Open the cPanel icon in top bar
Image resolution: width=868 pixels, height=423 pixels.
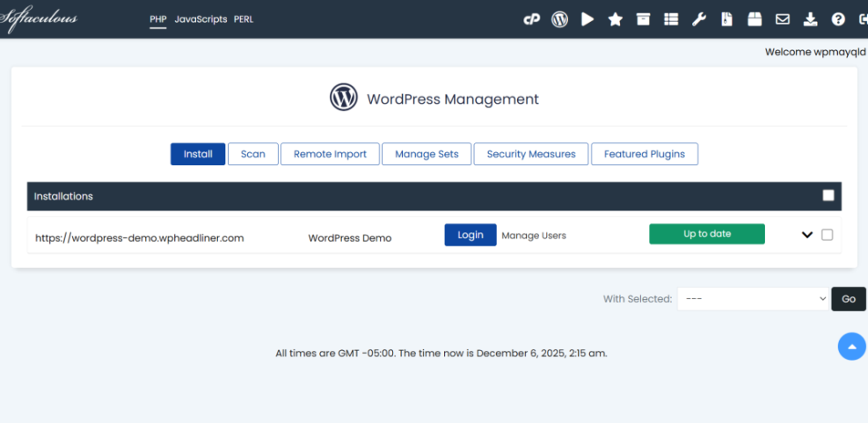tap(531, 20)
